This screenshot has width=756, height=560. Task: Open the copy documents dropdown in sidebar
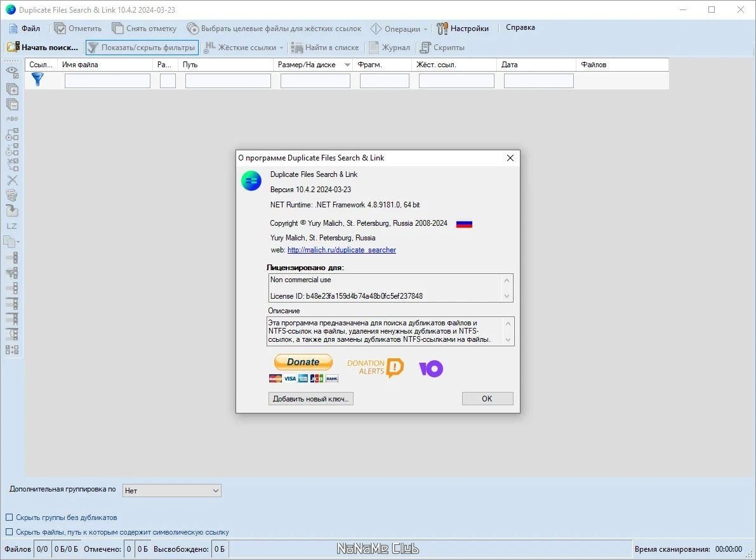[12, 241]
